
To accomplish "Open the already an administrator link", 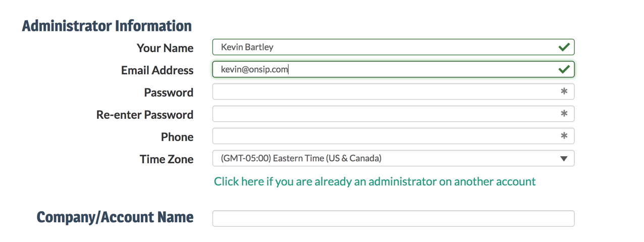I will 374,181.
